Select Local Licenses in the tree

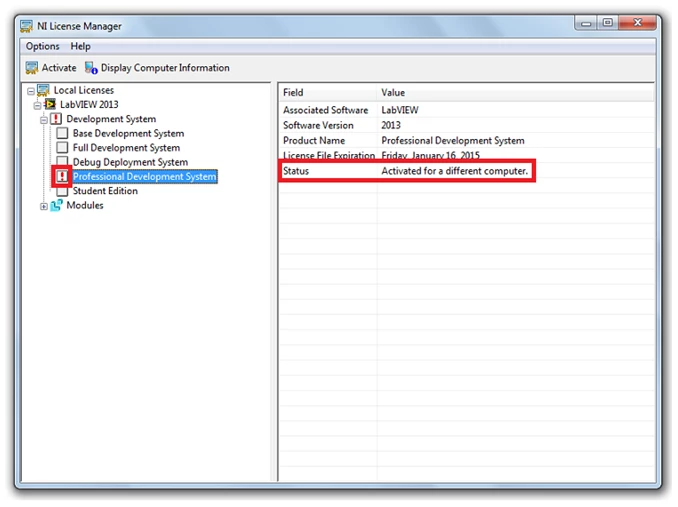pyautogui.click(x=84, y=90)
